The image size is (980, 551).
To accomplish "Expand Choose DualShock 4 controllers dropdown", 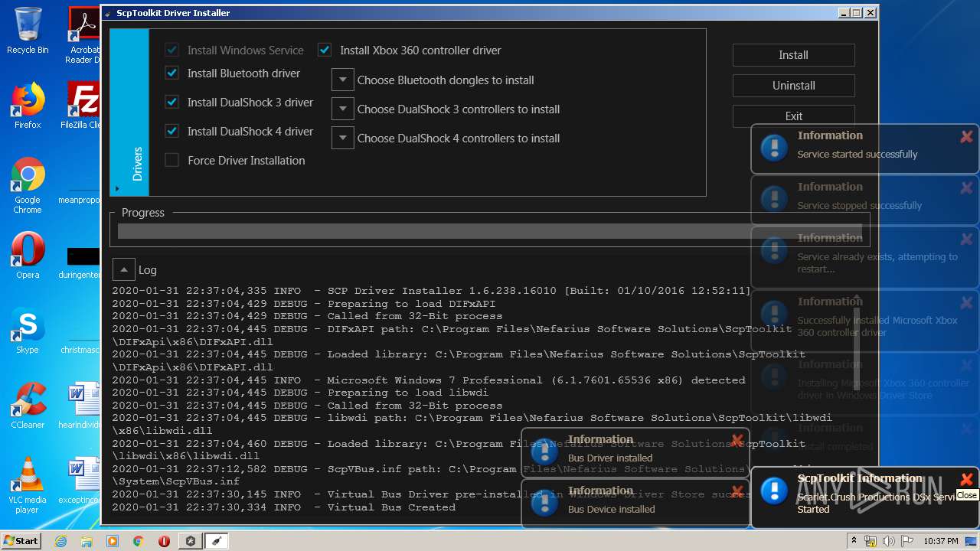I will click(x=342, y=138).
